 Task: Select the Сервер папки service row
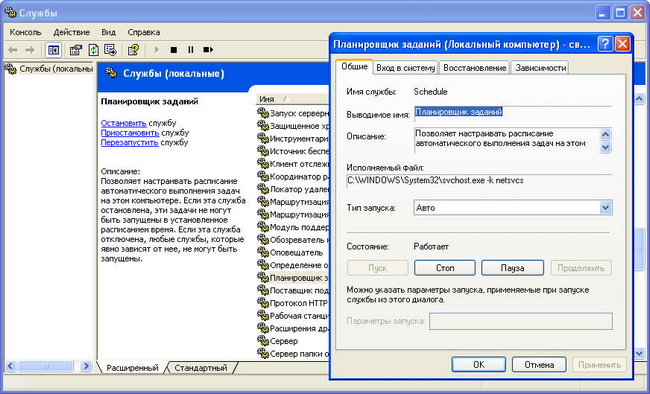(293, 354)
